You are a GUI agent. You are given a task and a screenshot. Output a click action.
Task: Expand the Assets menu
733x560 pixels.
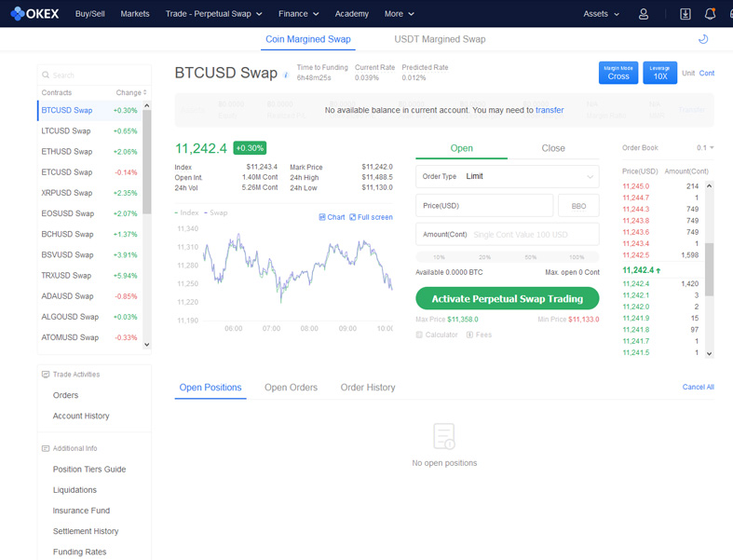coord(601,14)
